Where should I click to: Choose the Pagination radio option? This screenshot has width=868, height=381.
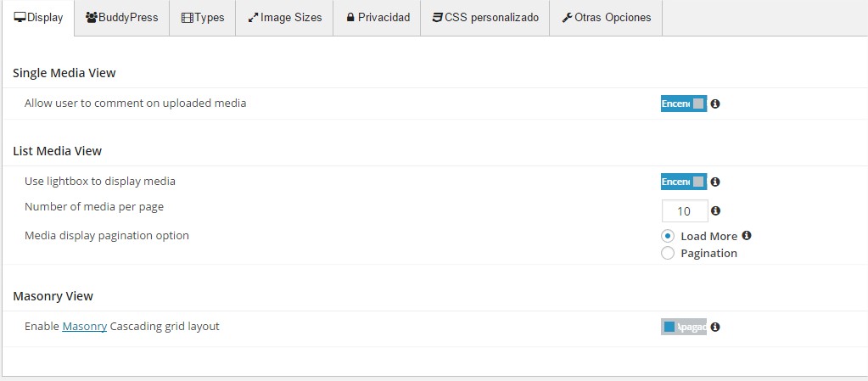pyautogui.click(x=668, y=253)
